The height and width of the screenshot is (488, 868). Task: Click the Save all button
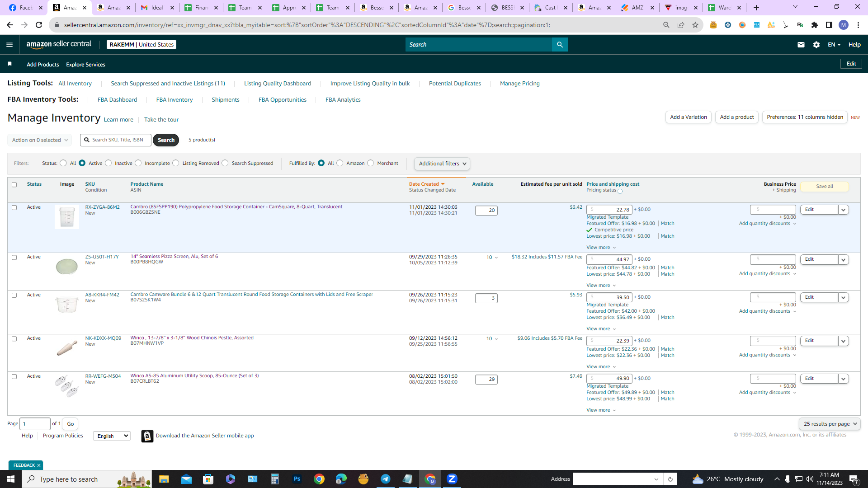825,187
